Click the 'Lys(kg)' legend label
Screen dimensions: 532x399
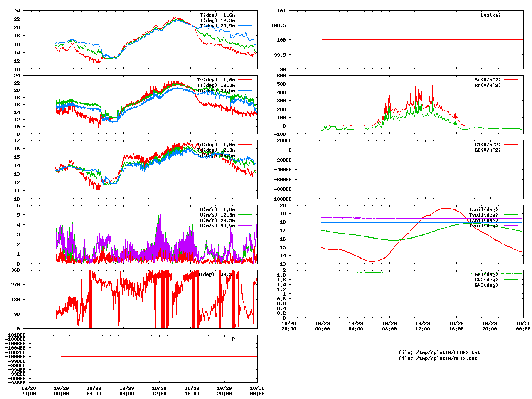490,15
